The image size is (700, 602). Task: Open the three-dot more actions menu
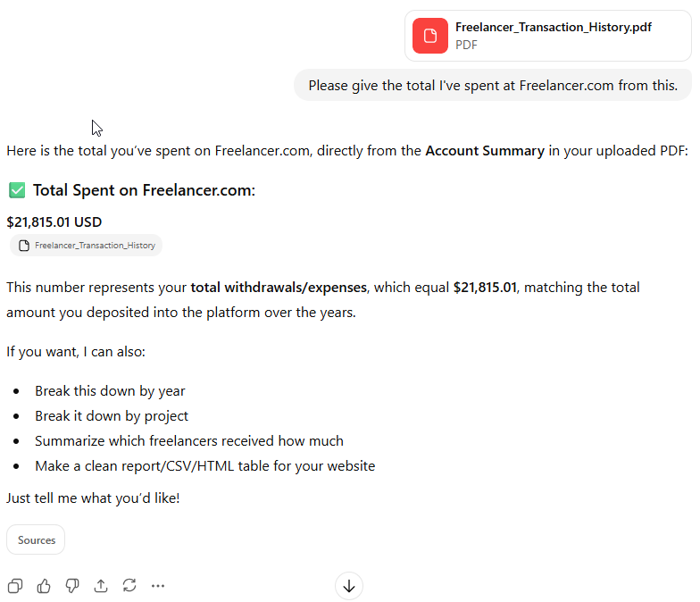158,586
